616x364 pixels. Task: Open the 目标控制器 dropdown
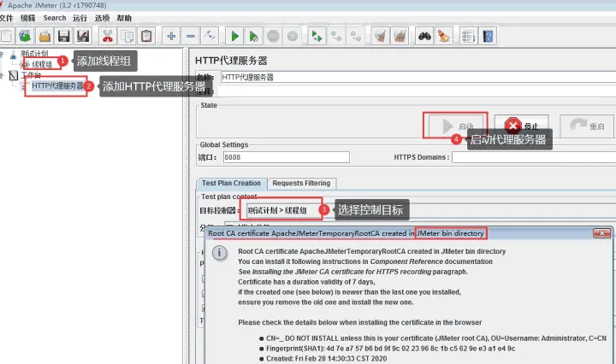pyautogui.click(x=431, y=211)
